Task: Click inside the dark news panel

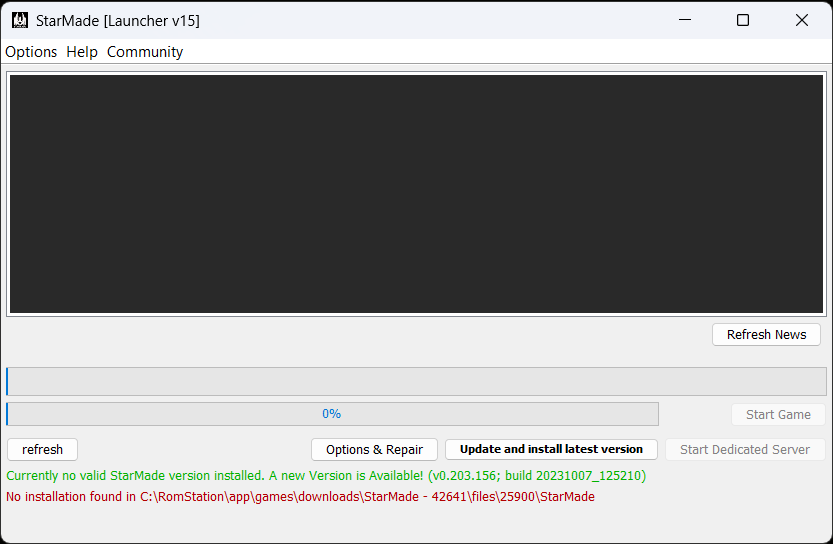Action: [x=416, y=194]
